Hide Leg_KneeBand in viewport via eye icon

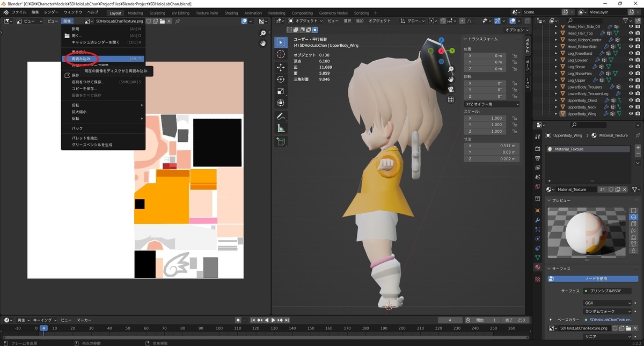631,53
